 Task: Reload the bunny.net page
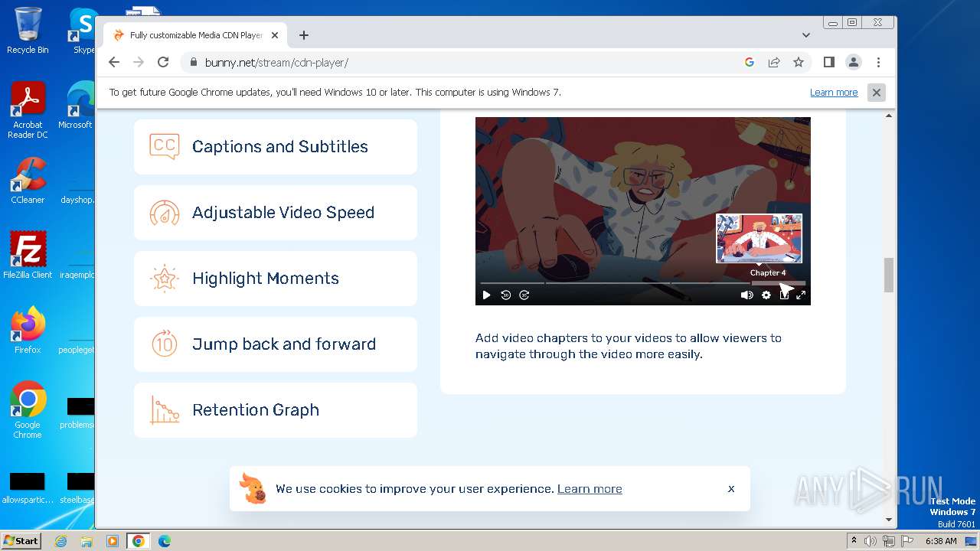pyautogui.click(x=163, y=63)
